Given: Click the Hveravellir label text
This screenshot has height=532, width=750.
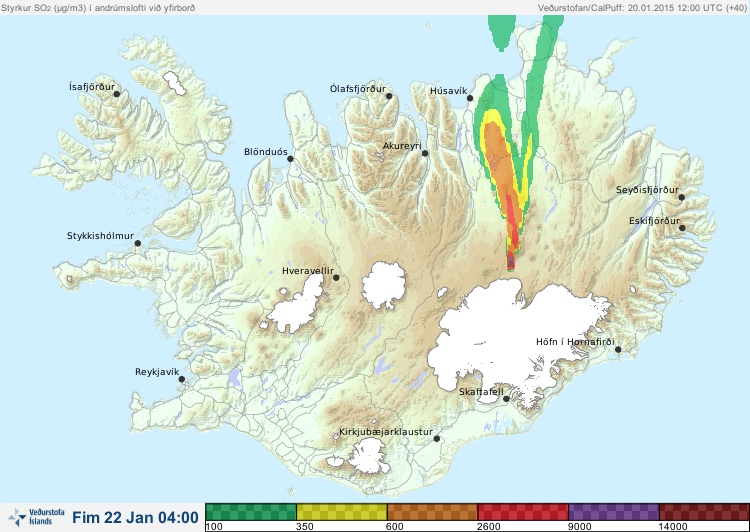Looking at the screenshot, I should click(308, 271).
